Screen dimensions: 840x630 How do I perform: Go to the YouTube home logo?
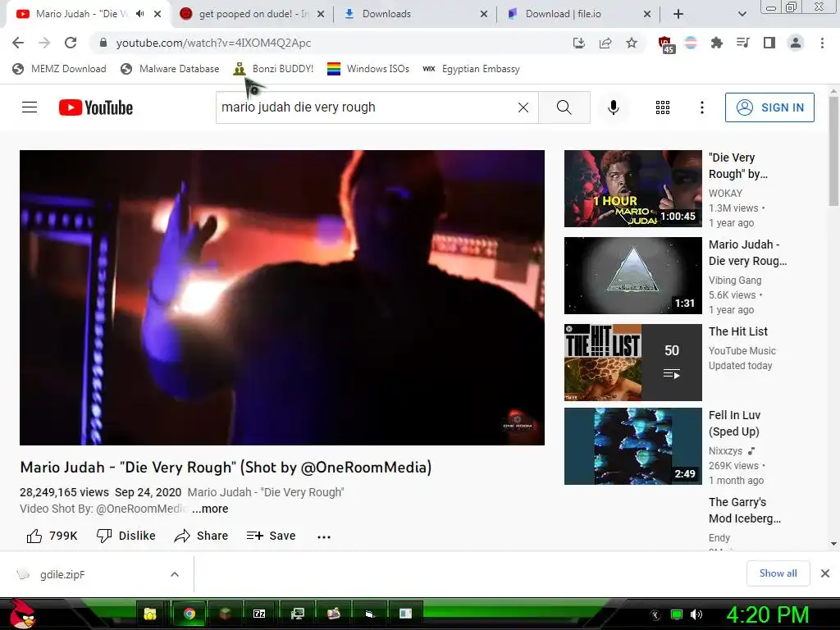point(96,107)
